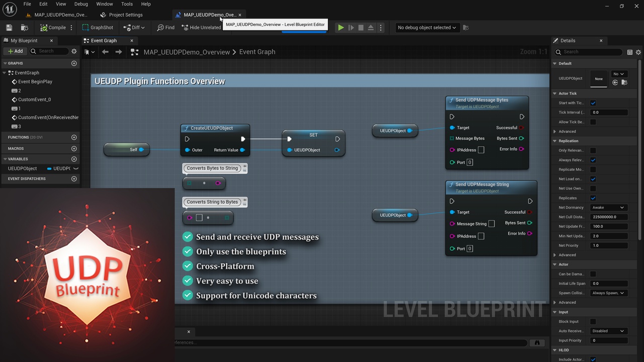This screenshot has height=362, width=644.
Task: Toggle Details property matrix view icon
Action: coord(630,52)
